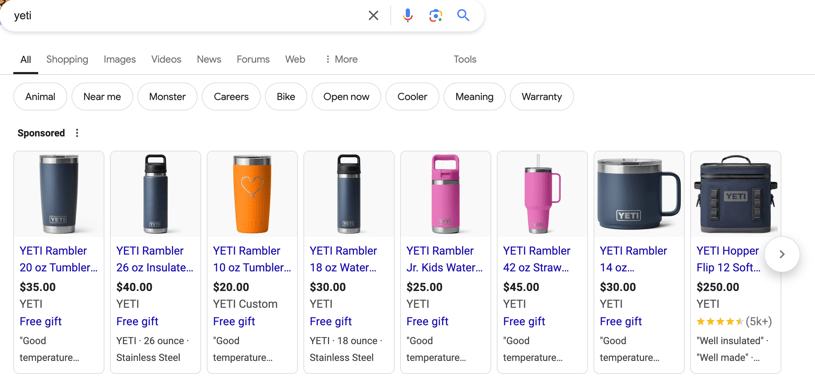
Task: Switch to the Shopping tab
Action: tap(67, 59)
